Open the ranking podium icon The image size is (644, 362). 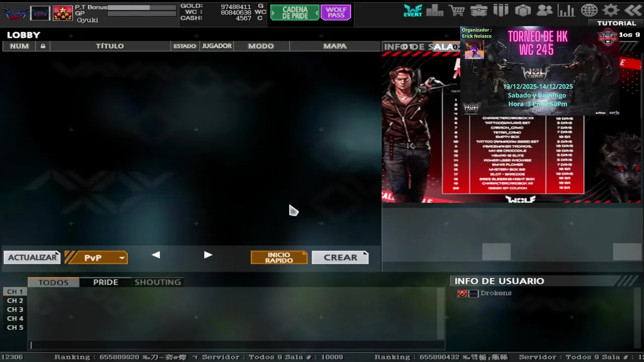coord(435,11)
